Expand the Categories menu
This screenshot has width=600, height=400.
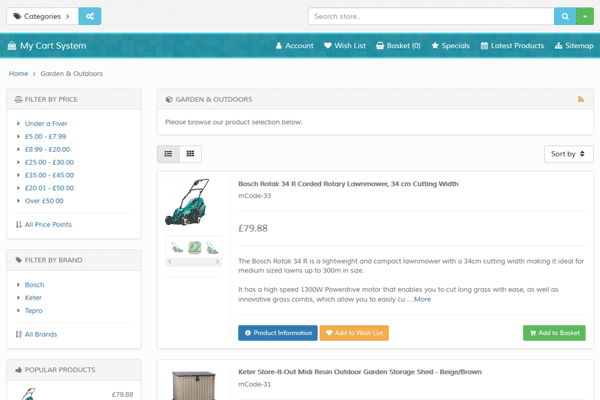pyautogui.click(x=42, y=16)
